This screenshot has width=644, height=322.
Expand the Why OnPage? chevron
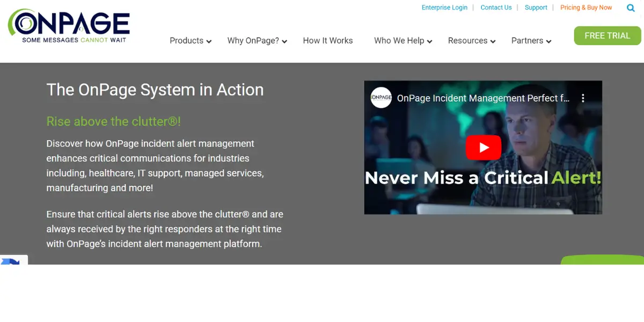(284, 41)
